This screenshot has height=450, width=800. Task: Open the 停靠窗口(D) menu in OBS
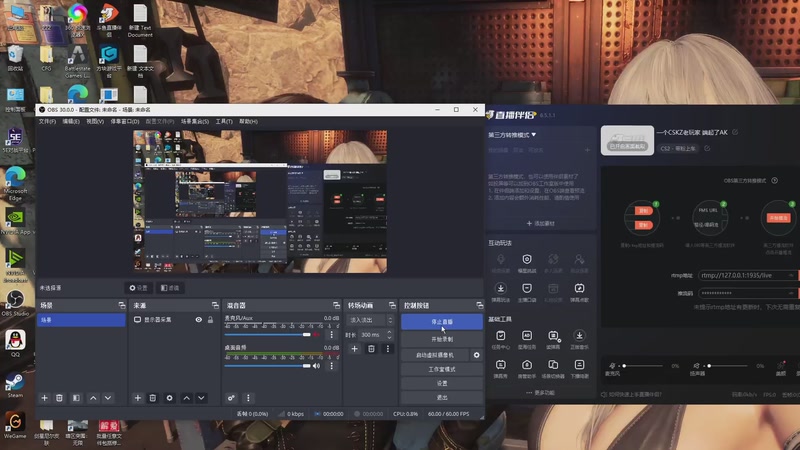pyautogui.click(x=125, y=121)
